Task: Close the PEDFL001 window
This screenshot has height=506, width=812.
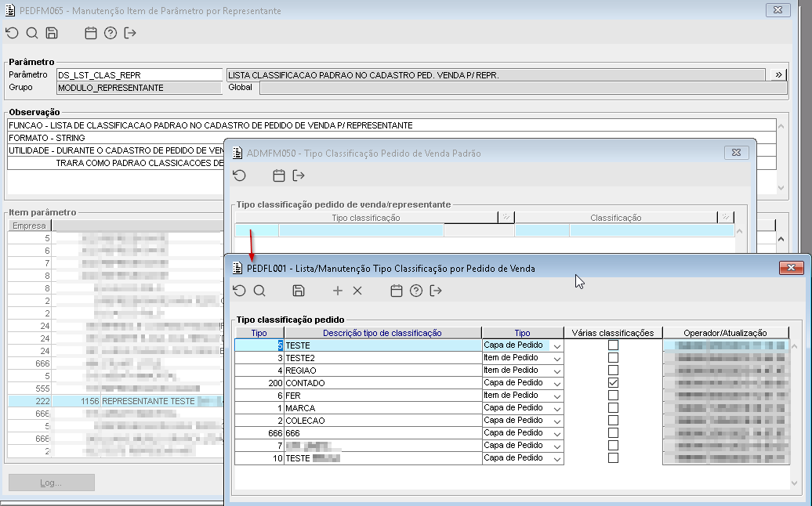Action: click(791, 267)
